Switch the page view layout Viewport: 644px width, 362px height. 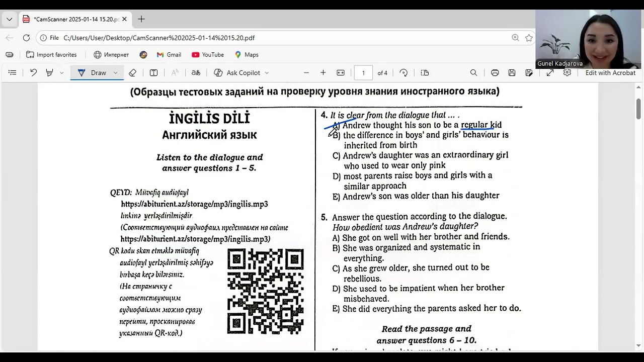click(x=425, y=73)
